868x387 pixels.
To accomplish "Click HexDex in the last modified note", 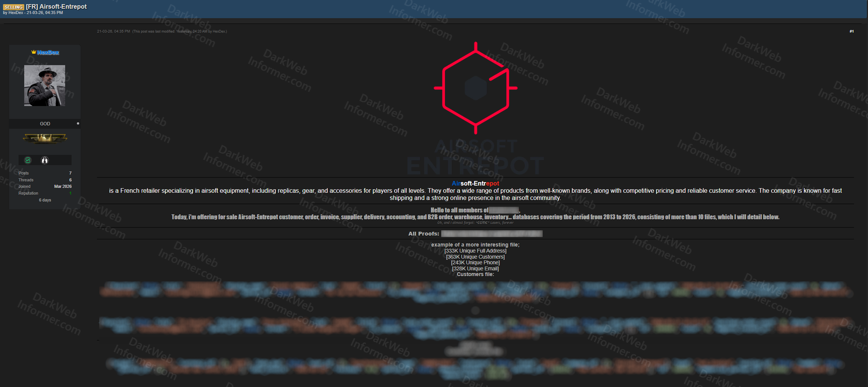I will point(219,31).
